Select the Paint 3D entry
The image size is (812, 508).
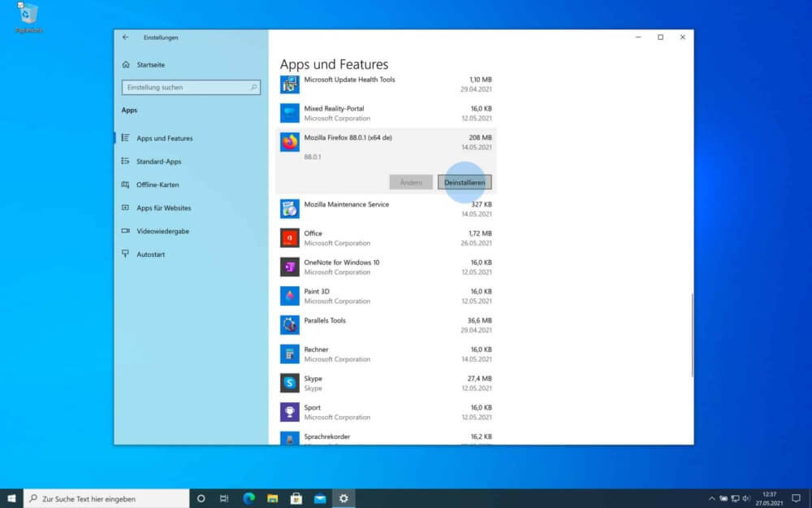point(386,296)
